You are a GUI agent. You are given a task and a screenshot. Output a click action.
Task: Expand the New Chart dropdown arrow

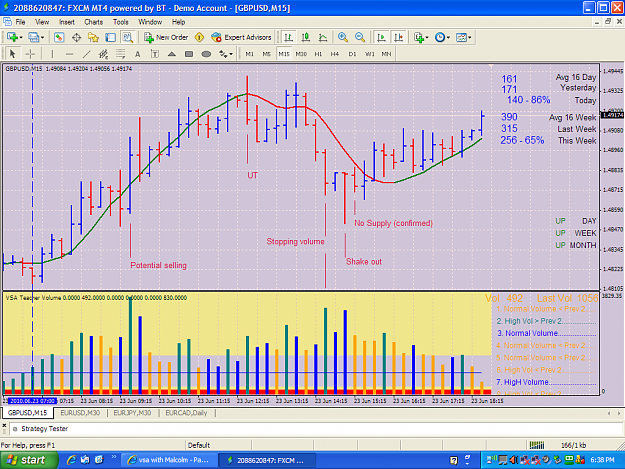(x=21, y=37)
